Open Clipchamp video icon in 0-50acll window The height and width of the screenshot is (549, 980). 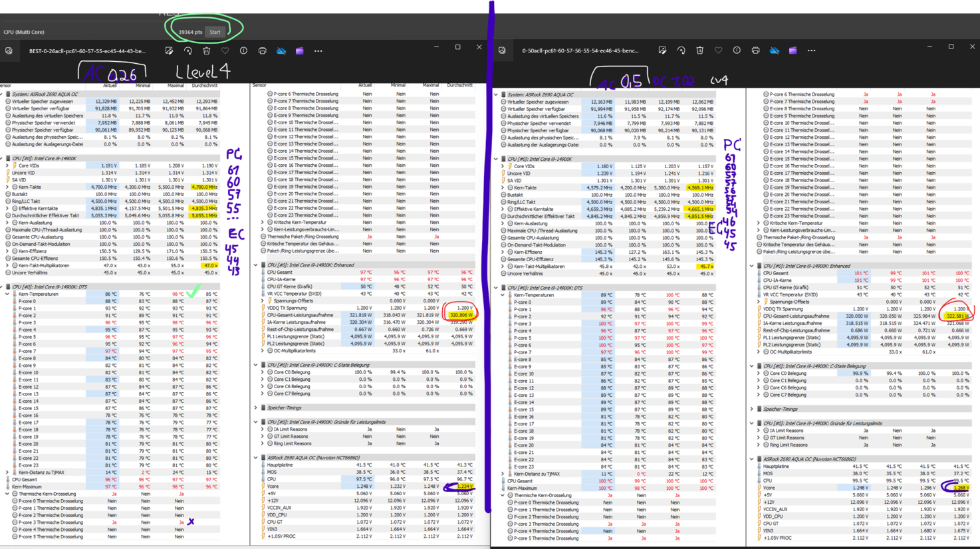coord(793,51)
